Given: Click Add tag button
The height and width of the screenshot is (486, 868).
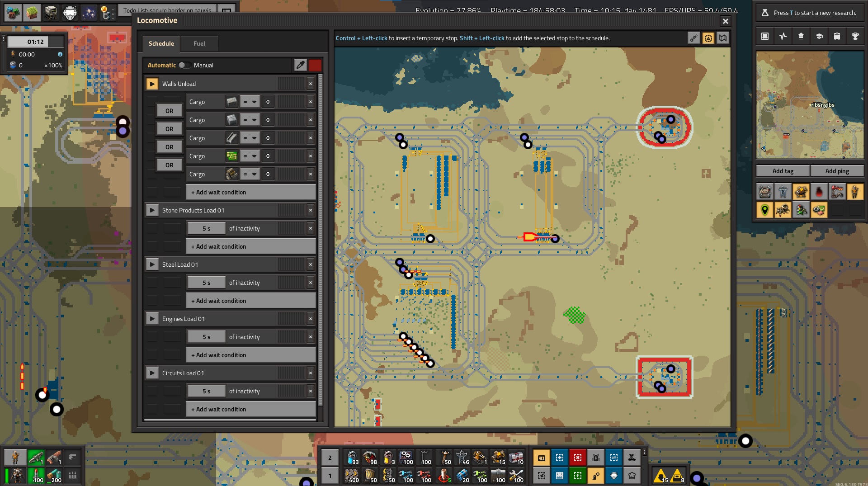Looking at the screenshot, I should coord(783,171).
